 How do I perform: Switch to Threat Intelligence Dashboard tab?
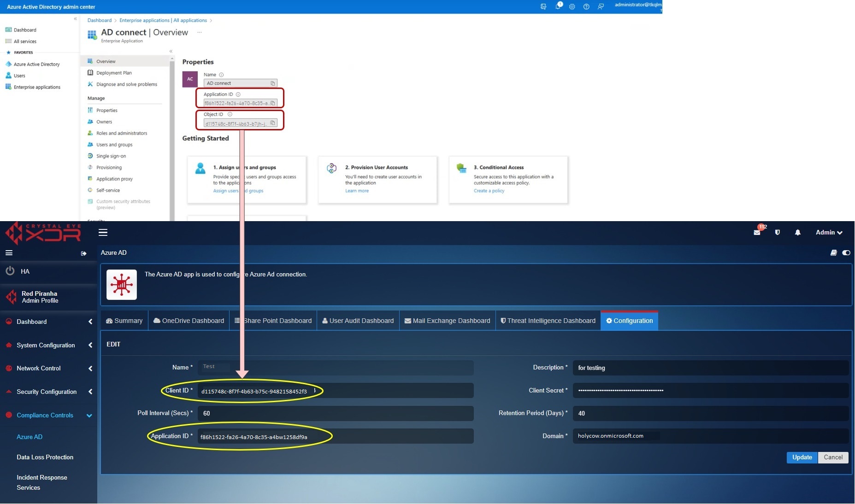(548, 321)
